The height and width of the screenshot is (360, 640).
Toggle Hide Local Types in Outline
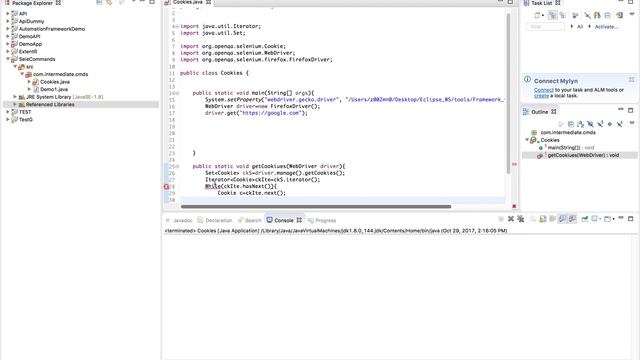[620, 124]
